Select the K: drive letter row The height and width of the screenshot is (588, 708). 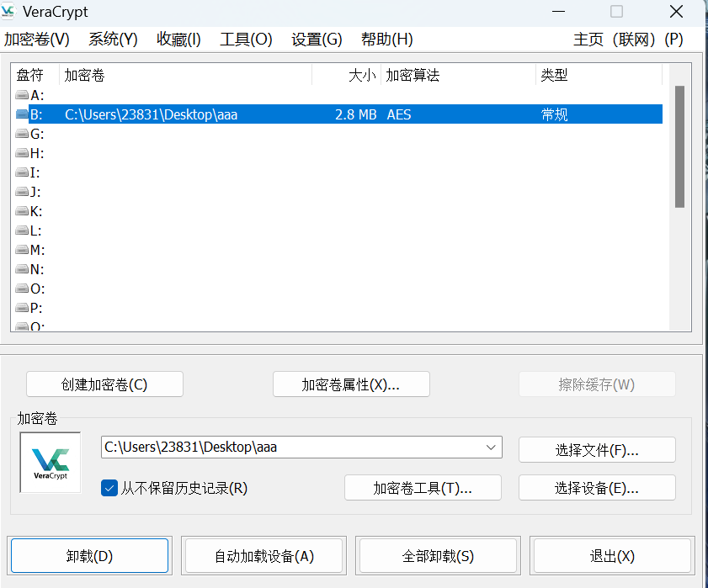click(x=36, y=211)
